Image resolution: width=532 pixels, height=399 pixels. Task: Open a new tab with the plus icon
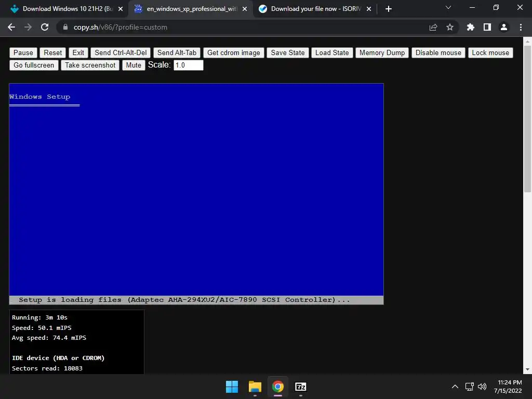pyautogui.click(x=389, y=9)
